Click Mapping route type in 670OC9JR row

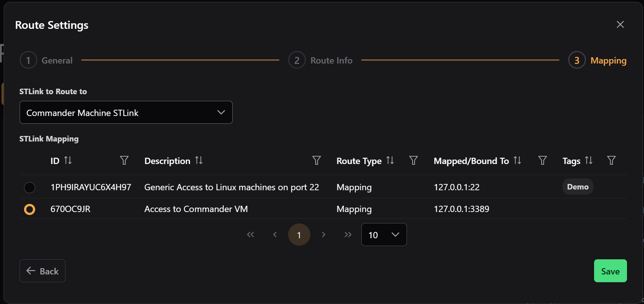[354, 209]
